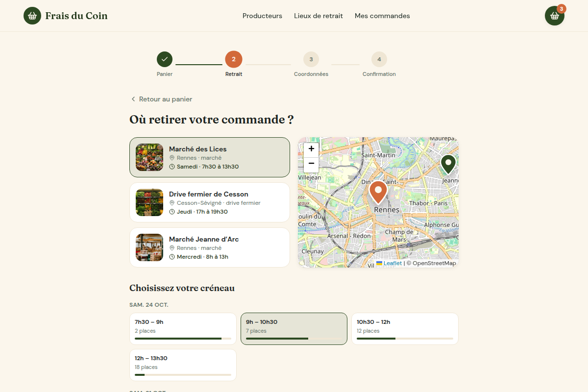Screen dimensions: 588x392
Task: Click the Panier step label
Action: tap(165, 74)
